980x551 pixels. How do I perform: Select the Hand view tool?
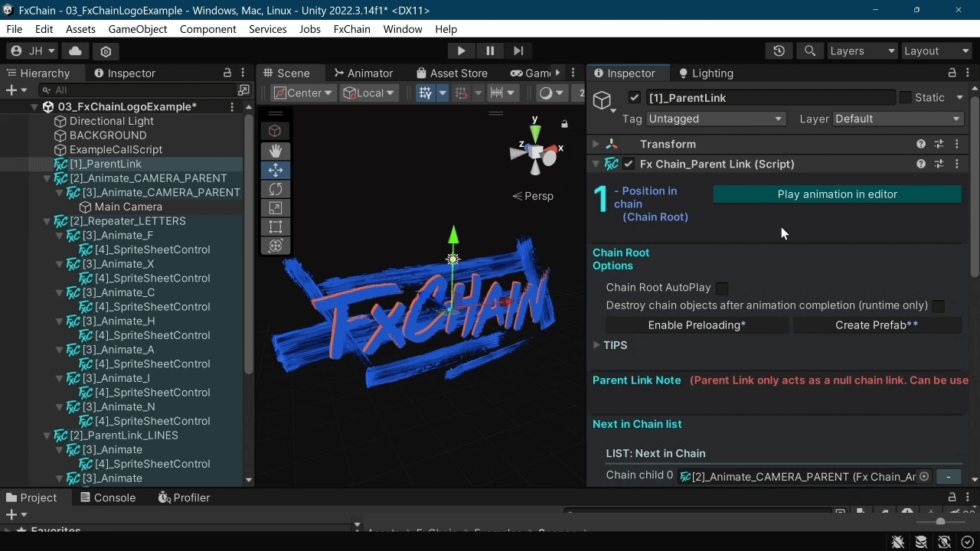pos(276,151)
